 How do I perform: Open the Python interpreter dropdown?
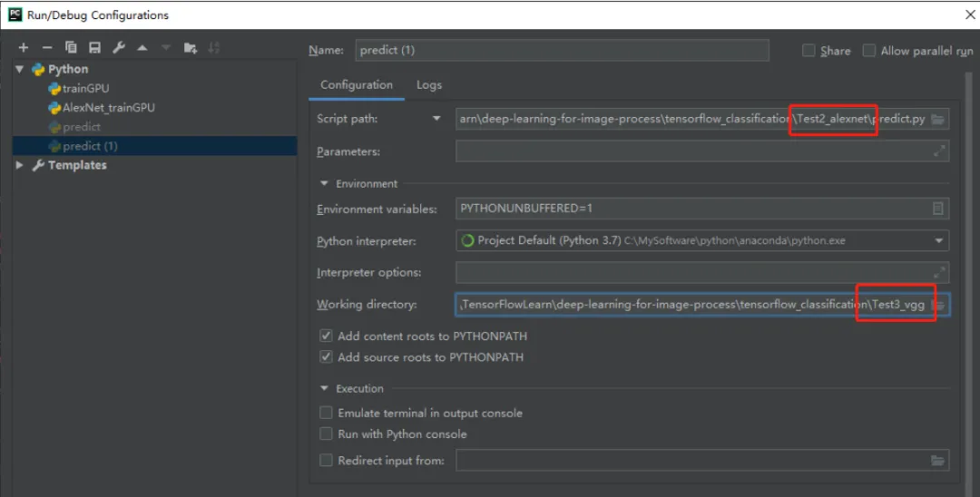point(938,241)
